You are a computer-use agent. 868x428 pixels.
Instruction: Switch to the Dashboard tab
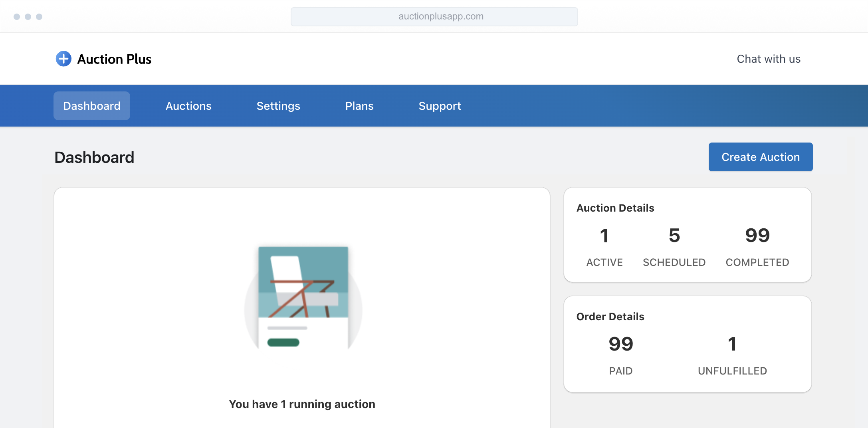click(92, 106)
